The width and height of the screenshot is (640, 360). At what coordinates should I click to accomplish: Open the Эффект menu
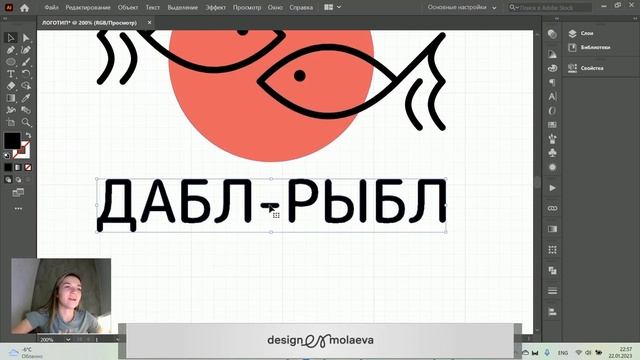tap(216, 7)
